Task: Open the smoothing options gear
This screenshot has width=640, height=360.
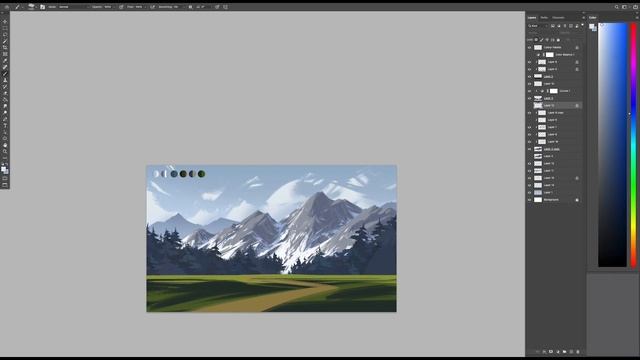Action: (190, 7)
